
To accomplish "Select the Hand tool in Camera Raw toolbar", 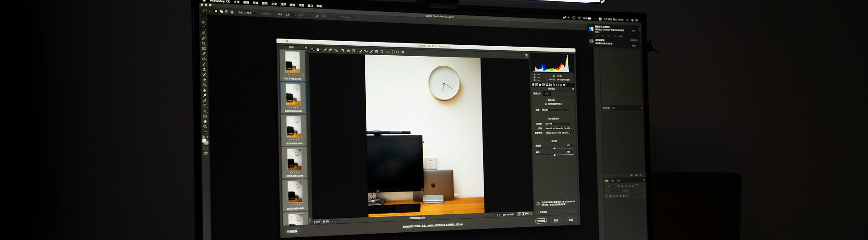I will 318,49.
